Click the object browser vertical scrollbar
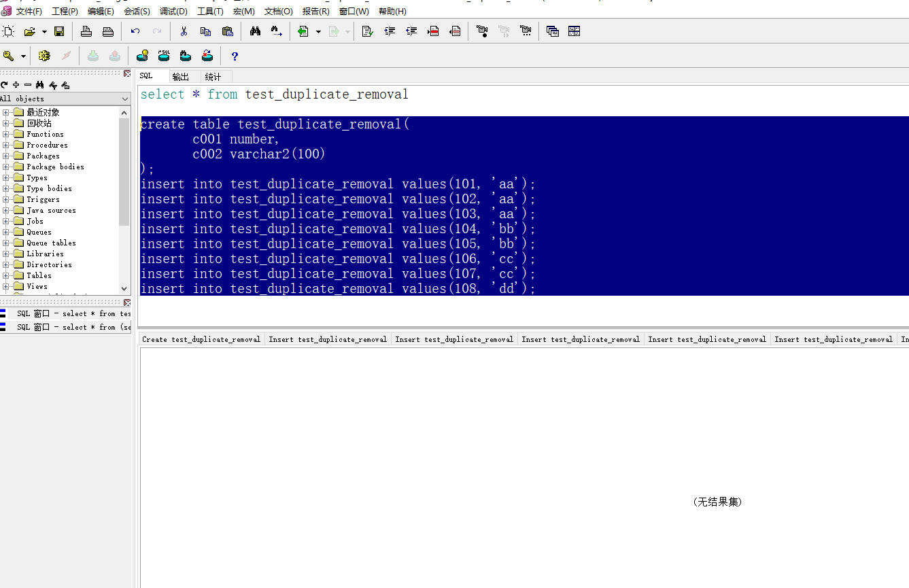Viewport: 909px width, 588px height. [x=124, y=170]
